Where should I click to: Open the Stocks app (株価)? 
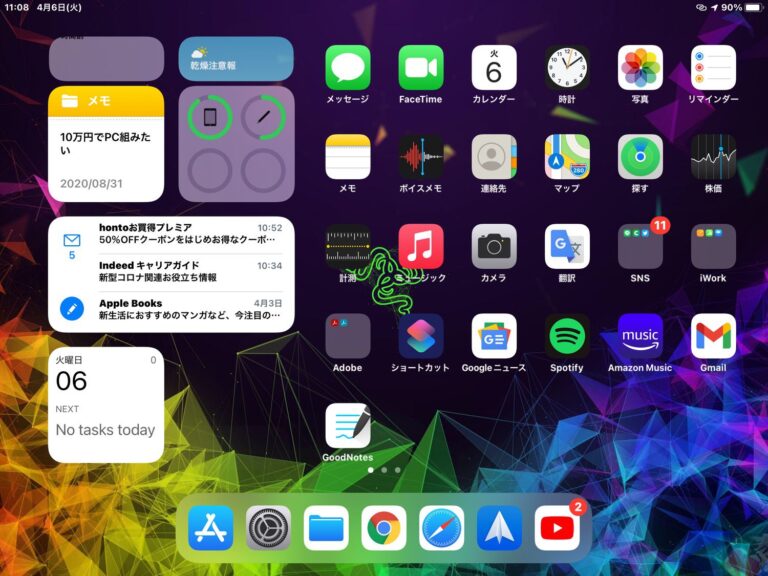click(x=713, y=157)
